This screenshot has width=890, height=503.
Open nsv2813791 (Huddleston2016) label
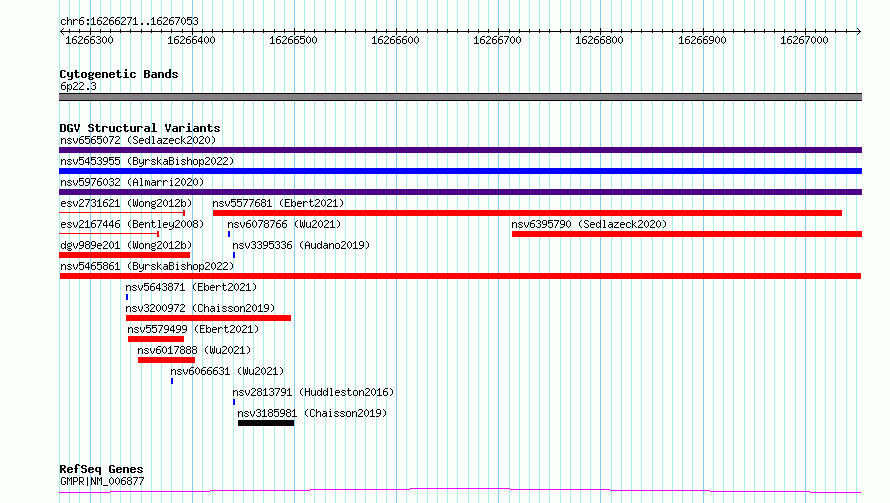click(x=313, y=392)
